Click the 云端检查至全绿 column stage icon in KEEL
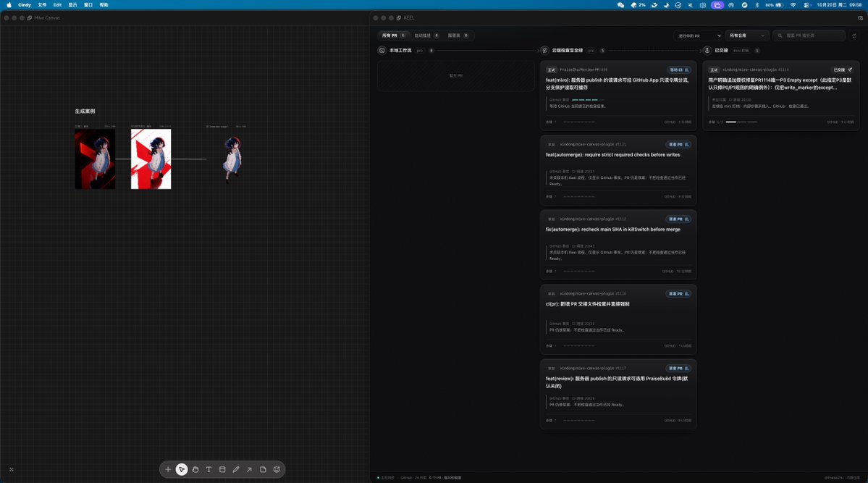This screenshot has width=868, height=483. 544,51
